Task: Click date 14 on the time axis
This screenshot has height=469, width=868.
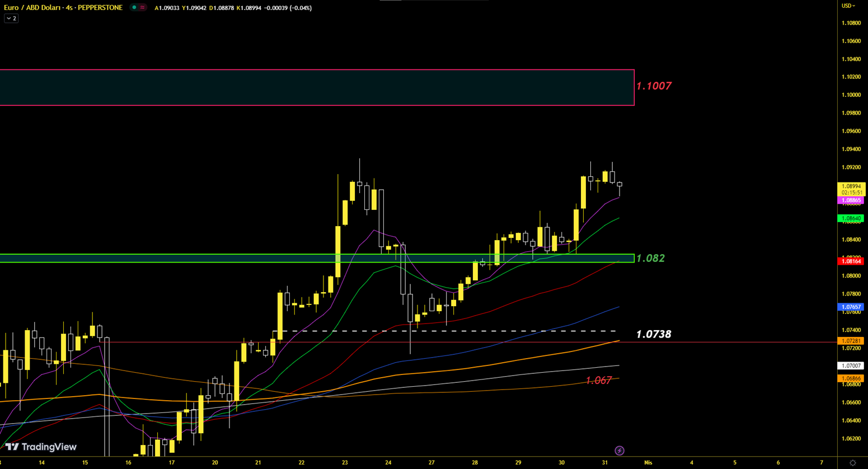Action: pyautogui.click(x=41, y=463)
